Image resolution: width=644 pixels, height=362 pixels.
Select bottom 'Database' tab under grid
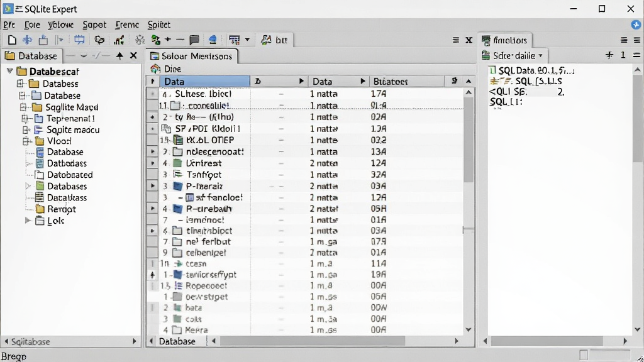[x=177, y=341]
